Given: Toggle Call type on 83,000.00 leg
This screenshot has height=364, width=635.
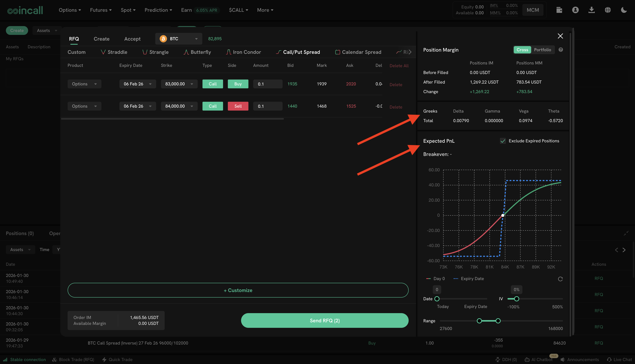Looking at the screenshot, I should point(213,84).
